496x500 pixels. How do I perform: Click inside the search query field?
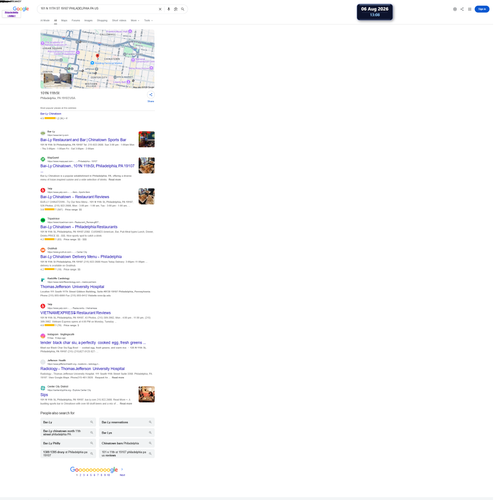[98, 9]
